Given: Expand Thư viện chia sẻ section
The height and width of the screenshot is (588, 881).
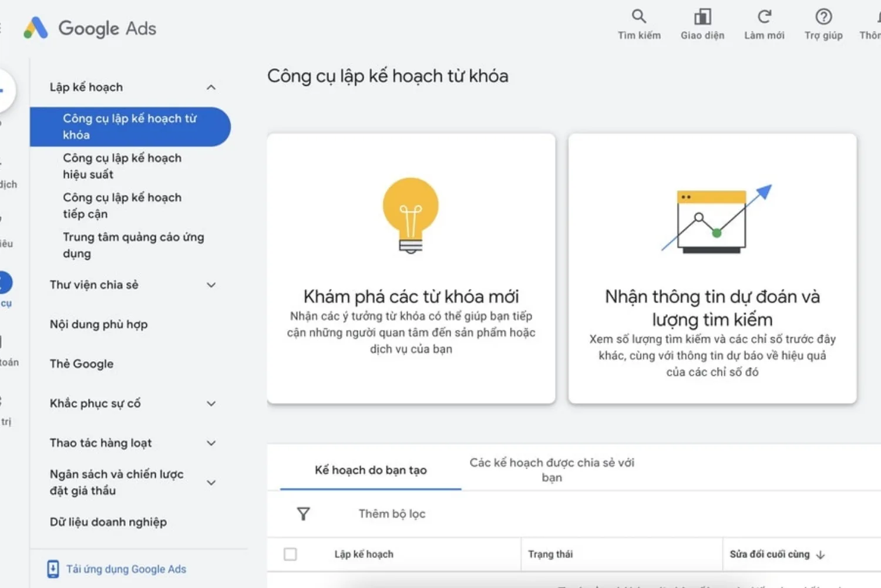Looking at the screenshot, I should coord(211,285).
